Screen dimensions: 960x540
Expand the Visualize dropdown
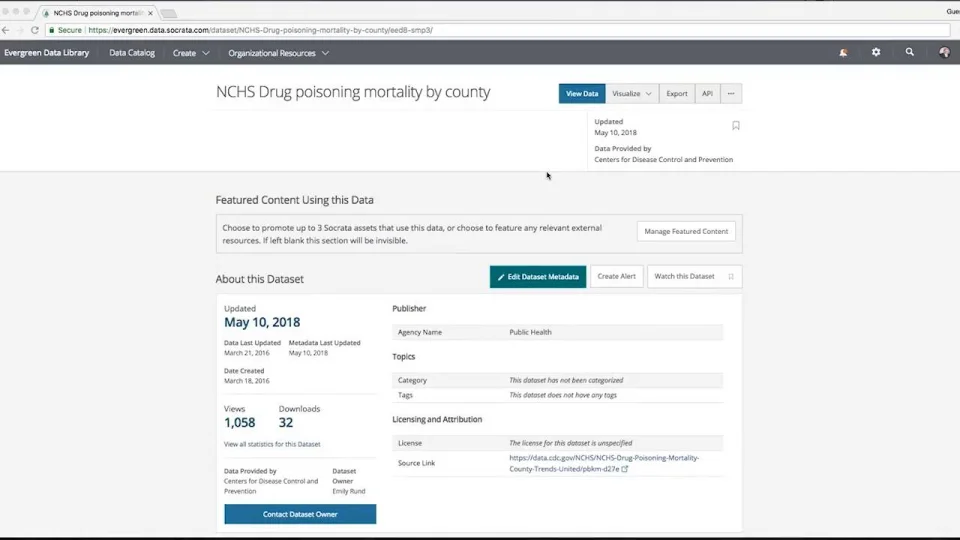[632, 93]
